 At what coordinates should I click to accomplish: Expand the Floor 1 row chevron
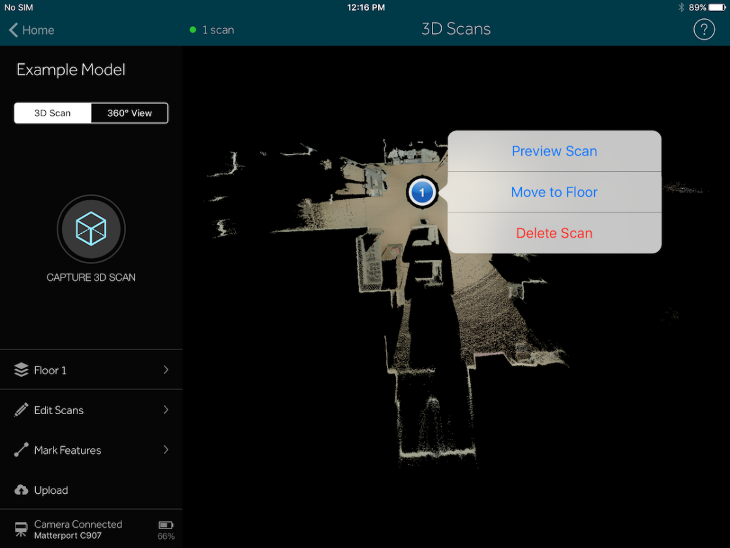click(166, 370)
